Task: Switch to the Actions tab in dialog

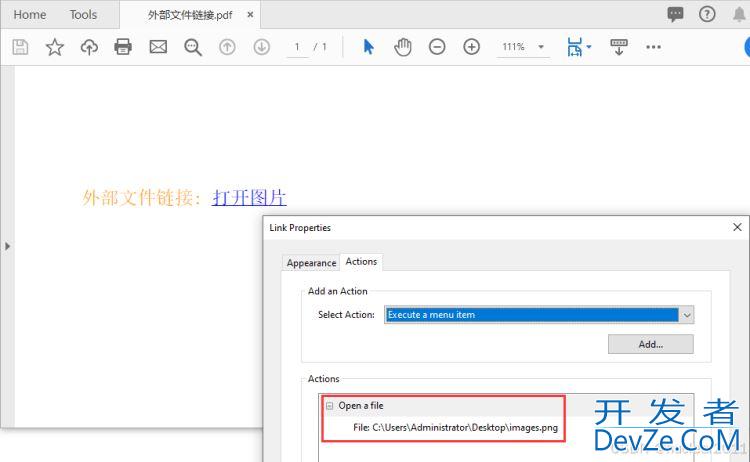Action: (361, 262)
